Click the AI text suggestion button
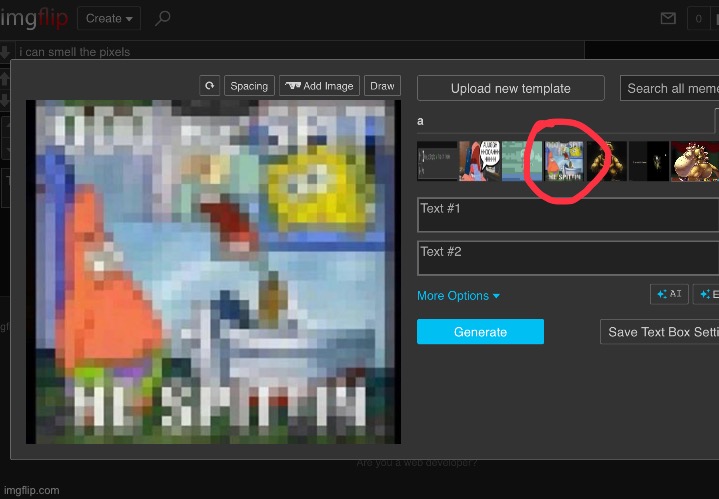719x499 pixels. [x=669, y=294]
